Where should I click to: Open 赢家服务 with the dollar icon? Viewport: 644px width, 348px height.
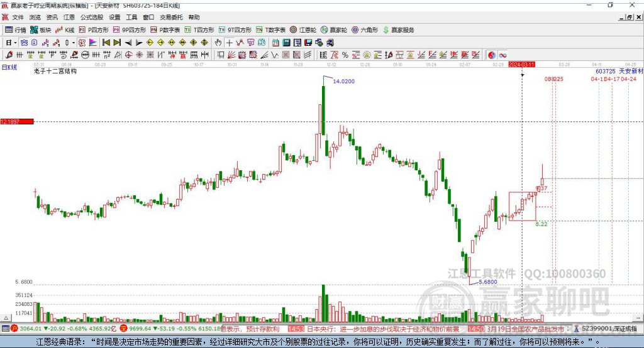398,30
